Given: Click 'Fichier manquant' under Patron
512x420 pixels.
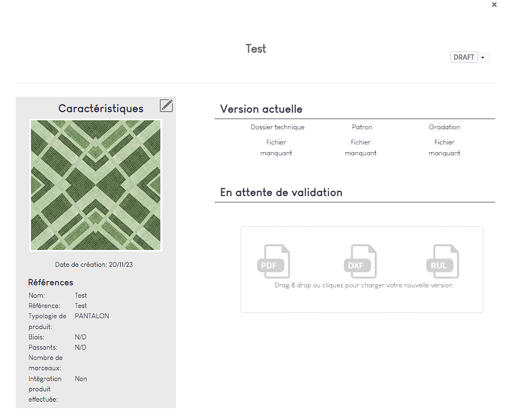Looking at the screenshot, I should pos(360,148).
